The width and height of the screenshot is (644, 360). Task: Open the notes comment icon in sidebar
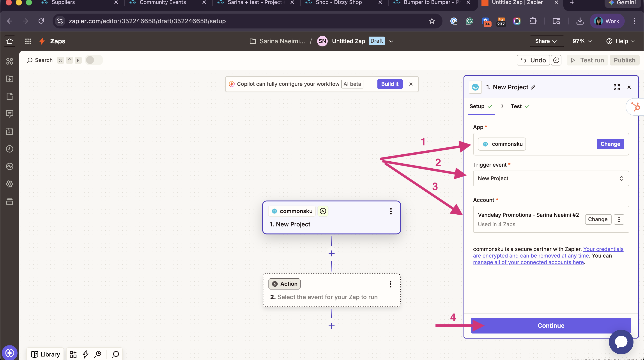tap(9, 114)
